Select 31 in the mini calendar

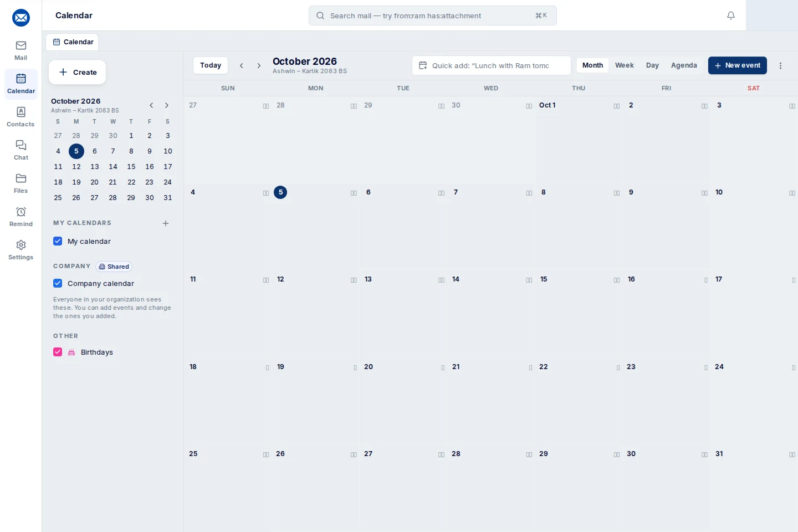tap(168, 198)
